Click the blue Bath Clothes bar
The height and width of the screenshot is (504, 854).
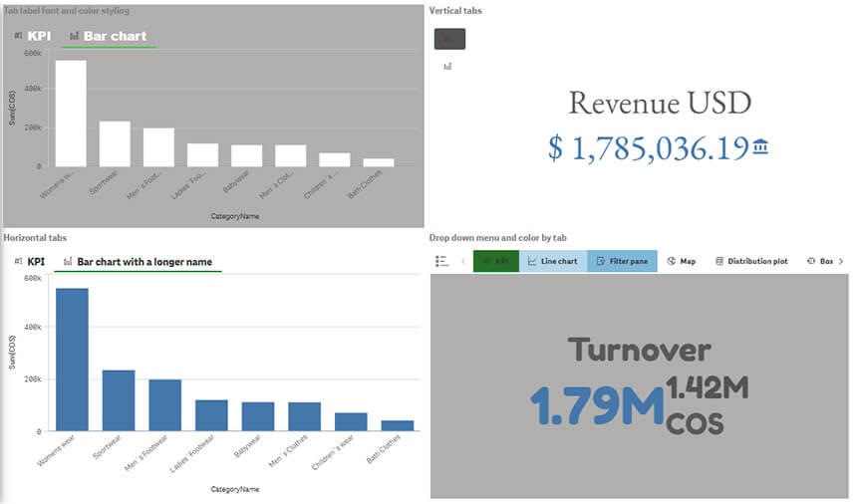(398, 425)
